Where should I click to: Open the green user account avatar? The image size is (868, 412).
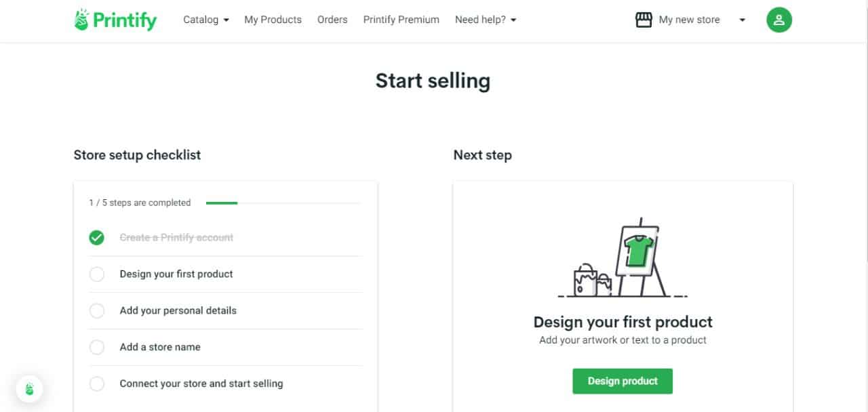coord(779,20)
